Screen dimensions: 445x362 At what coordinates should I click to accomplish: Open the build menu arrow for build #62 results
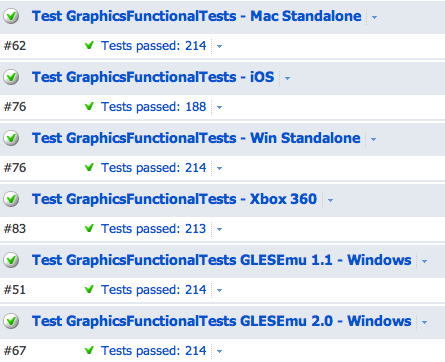(219, 46)
